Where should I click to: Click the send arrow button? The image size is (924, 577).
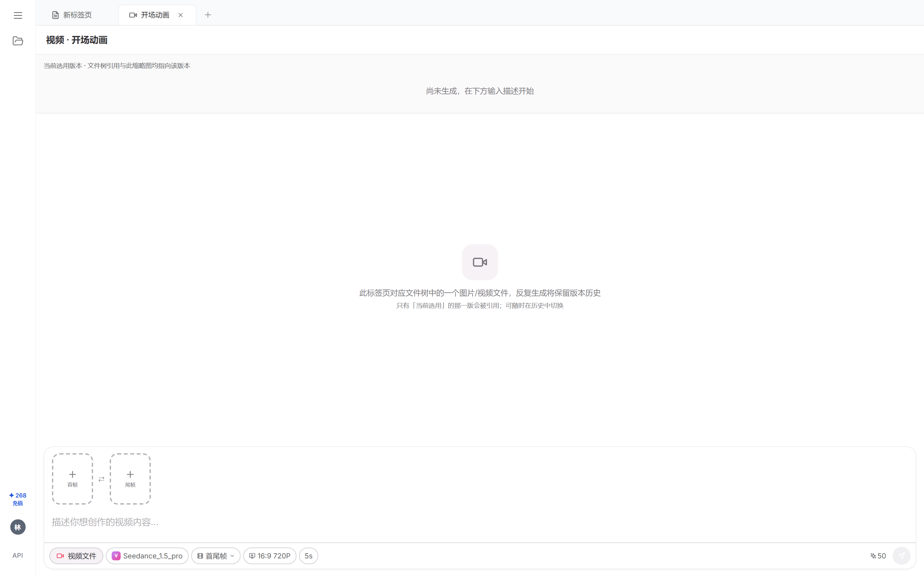click(901, 556)
